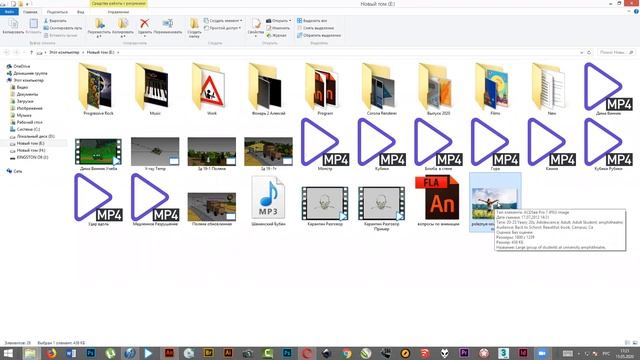Select the Гора MP4 file
This screenshot has width=640, height=360.
pyautogui.click(x=495, y=144)
